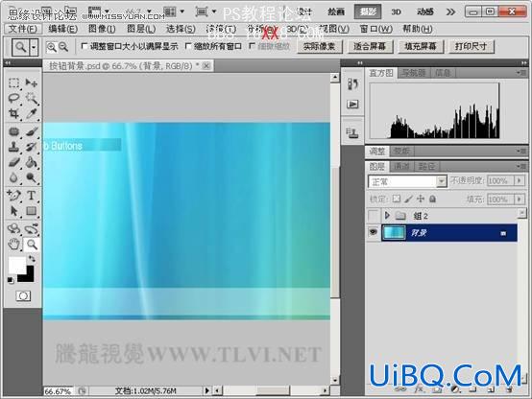Select the Rectangular Marquee tool

click(x=13, y=82)
